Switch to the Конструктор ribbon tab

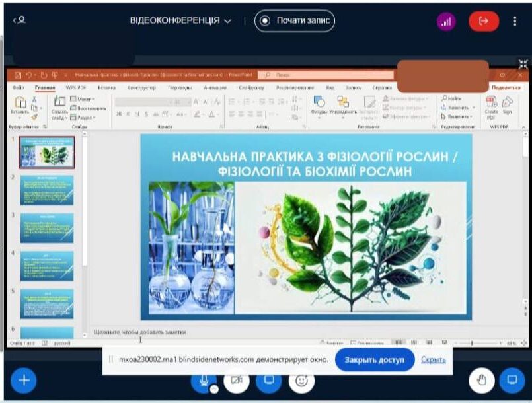[x=141, y=87]
